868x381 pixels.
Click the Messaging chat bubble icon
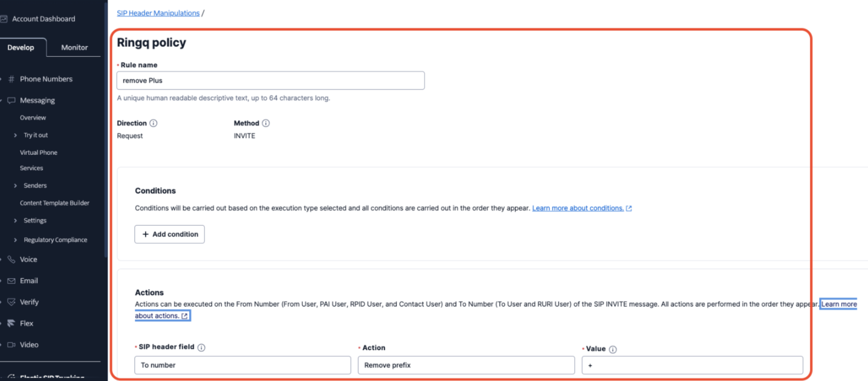click(x=11, y=100)
